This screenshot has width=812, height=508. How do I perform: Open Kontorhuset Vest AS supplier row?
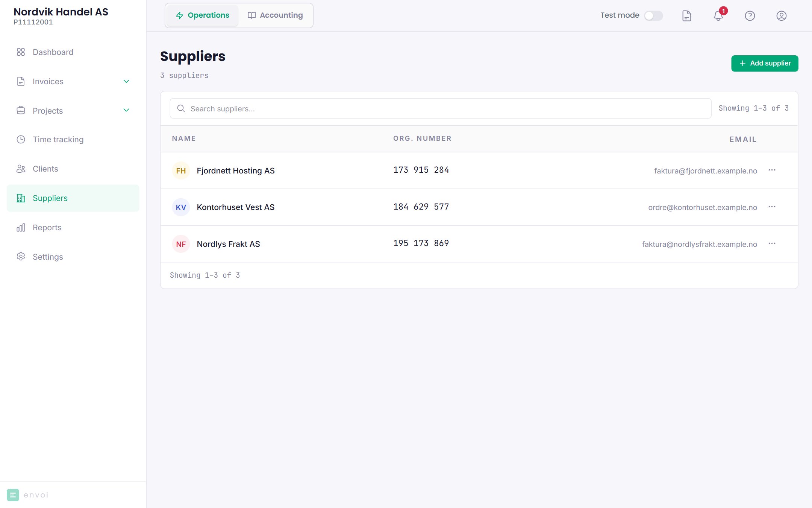479,207
